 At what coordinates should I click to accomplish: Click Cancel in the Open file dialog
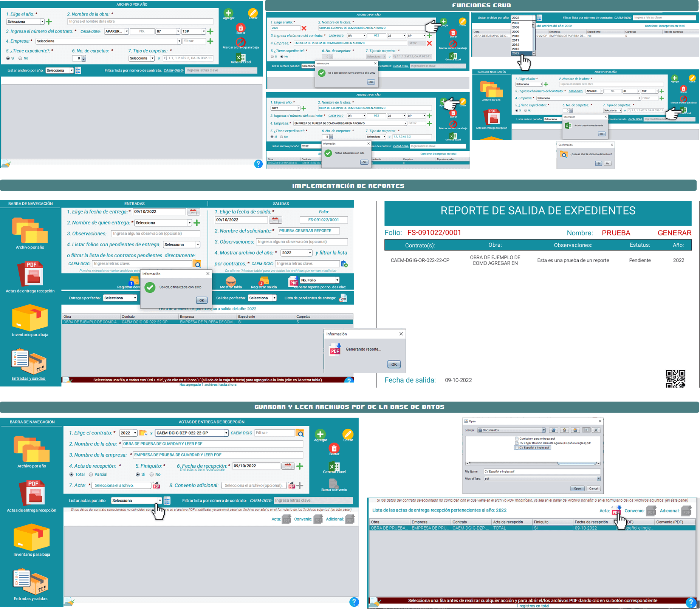point(593,488)
